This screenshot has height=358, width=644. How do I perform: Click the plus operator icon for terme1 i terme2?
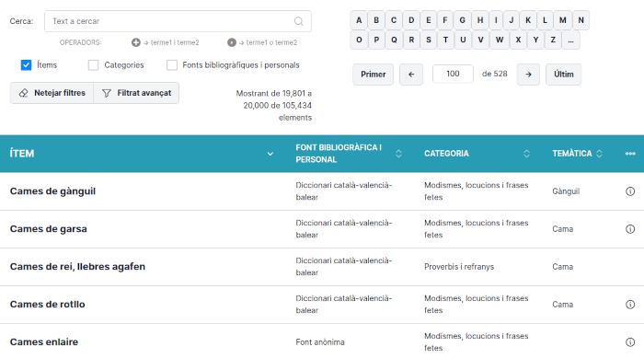coord(136,42)
